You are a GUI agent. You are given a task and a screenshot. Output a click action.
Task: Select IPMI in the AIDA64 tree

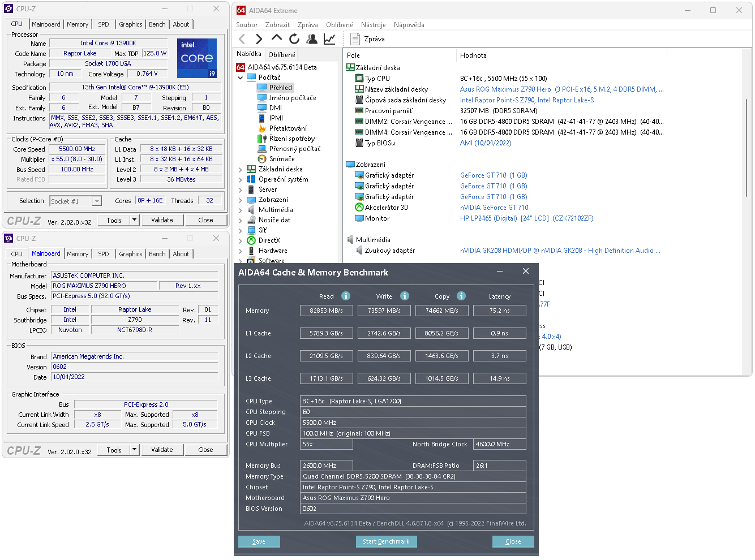click(x=276, y=118)
